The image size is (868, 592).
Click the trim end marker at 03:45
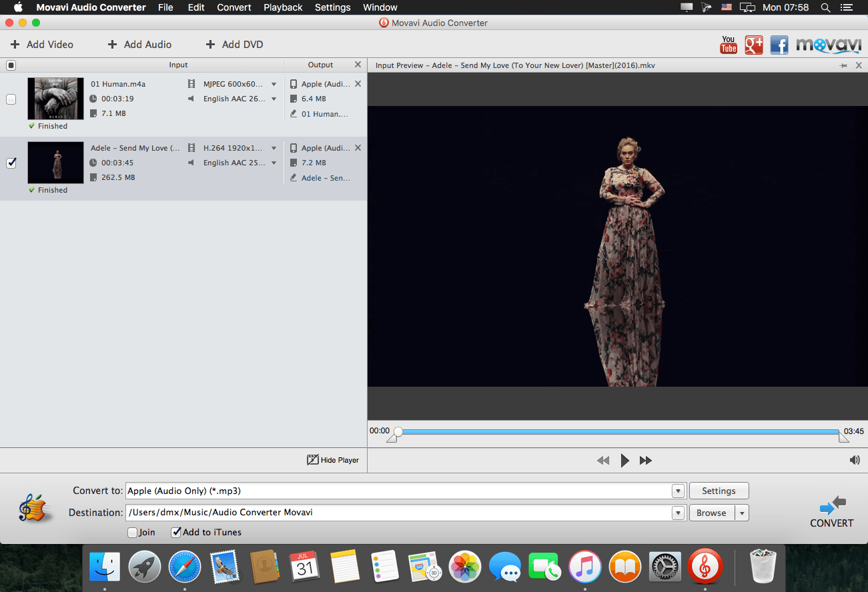click(844, 437)
